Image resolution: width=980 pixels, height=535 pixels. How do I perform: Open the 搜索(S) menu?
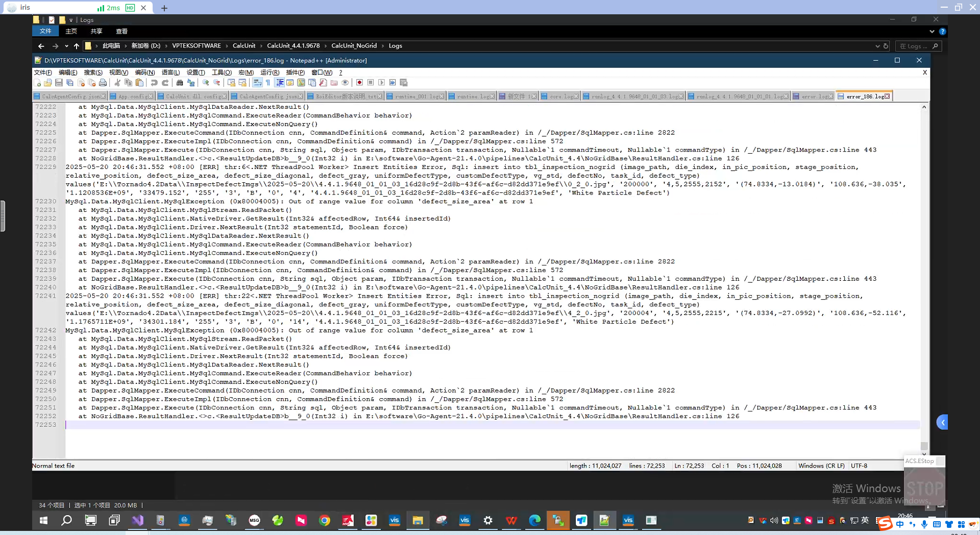pyautogui.click(x=93, y=72)
